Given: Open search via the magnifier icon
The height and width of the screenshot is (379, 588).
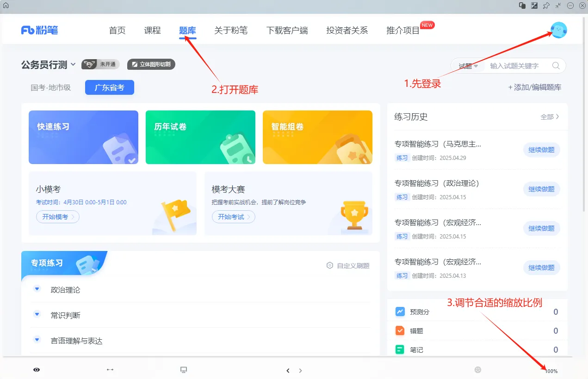Looking at the screenshot, I should tap(556, 66).
